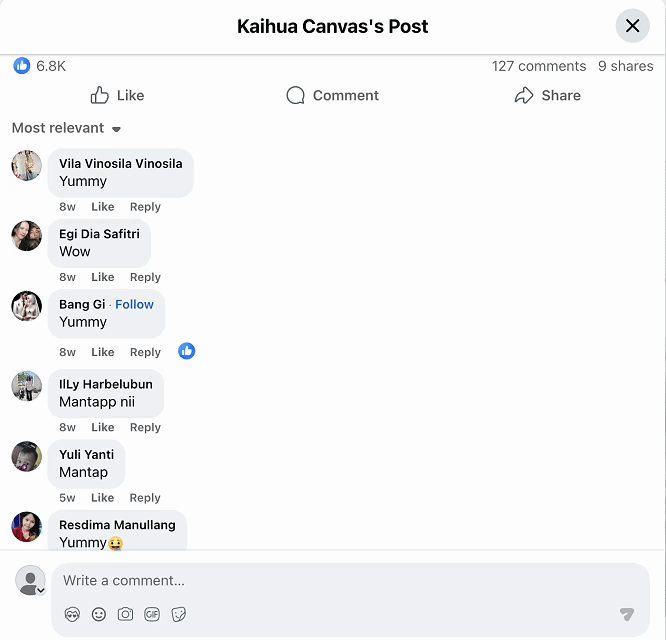
Task: Reply to Egi Dia Safitri's comment
Action: pyautogui.click(x=145, y=277)
